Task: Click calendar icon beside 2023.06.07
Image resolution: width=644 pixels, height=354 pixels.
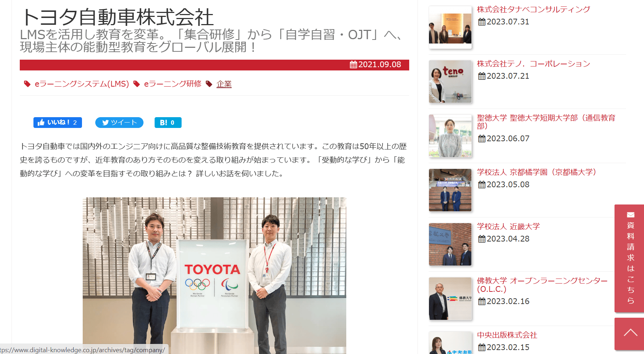Action: click(x=482, y=139)
